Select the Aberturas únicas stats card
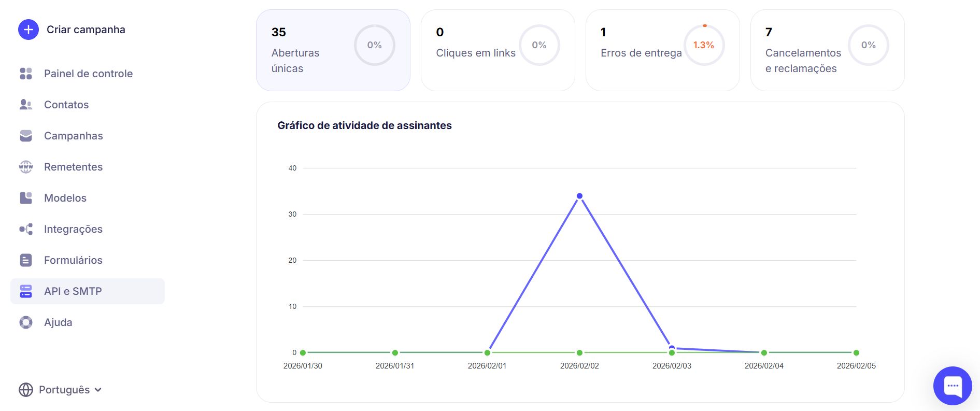Image resolution: width=980 pixels, height=411 pixels. pos(333,50)
